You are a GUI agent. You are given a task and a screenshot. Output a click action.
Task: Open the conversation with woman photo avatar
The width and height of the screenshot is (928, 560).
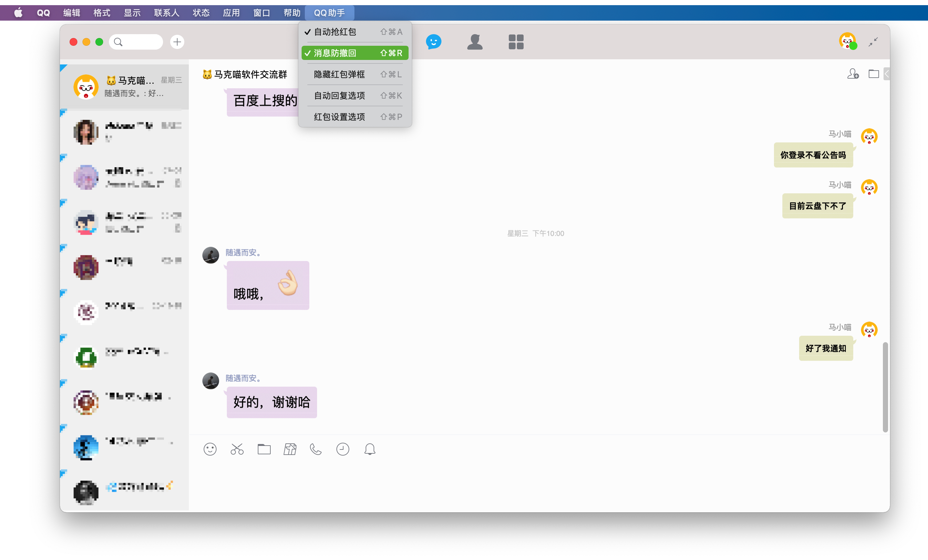coord(124,132)
